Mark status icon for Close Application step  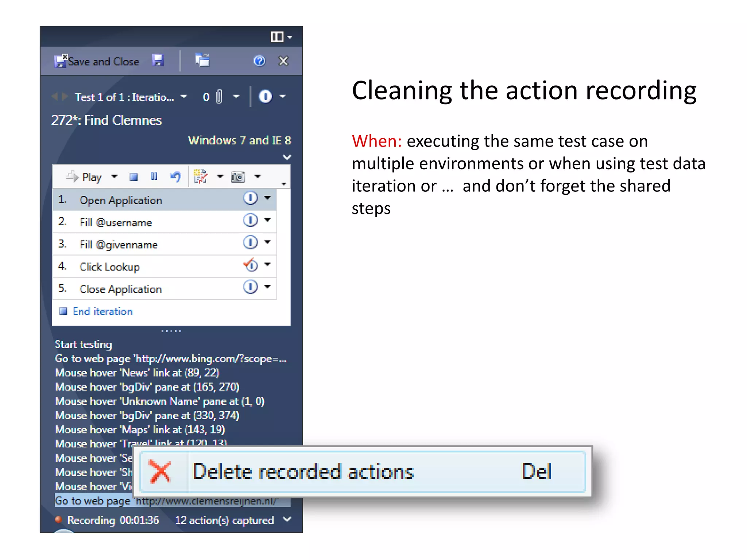[250, 287]
